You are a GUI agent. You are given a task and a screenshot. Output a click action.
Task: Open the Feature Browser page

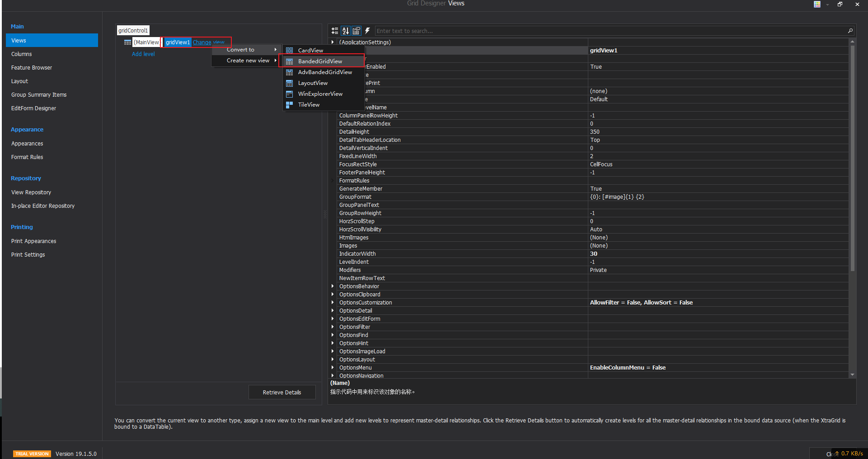[52, 67]
